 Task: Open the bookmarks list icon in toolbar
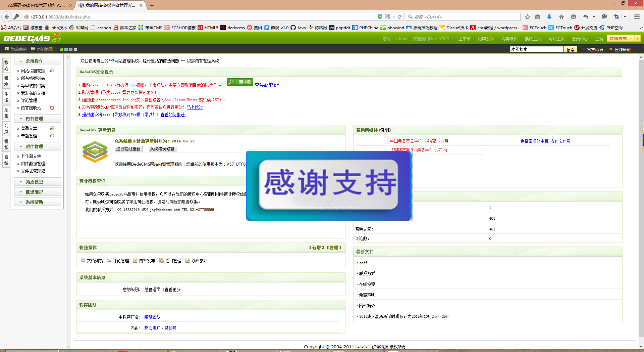[x=538, y=17]
